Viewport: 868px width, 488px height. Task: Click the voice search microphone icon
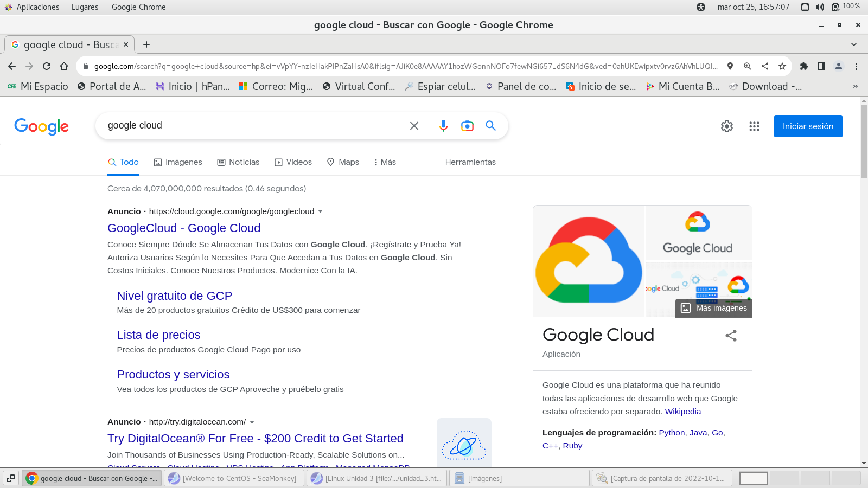coord(443,126)
